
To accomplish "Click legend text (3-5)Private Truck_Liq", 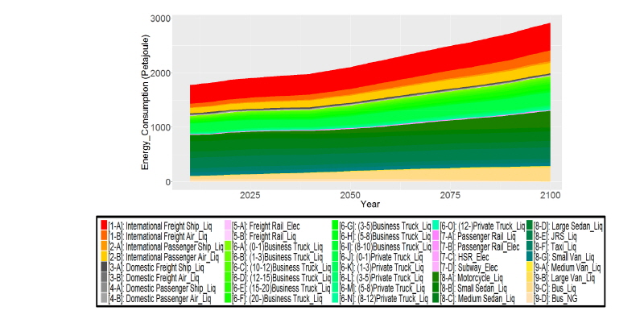I will pos(390,278).
